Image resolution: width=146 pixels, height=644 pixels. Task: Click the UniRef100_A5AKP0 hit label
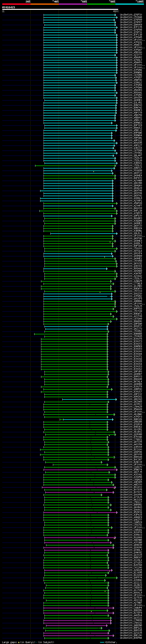(131, 63)
